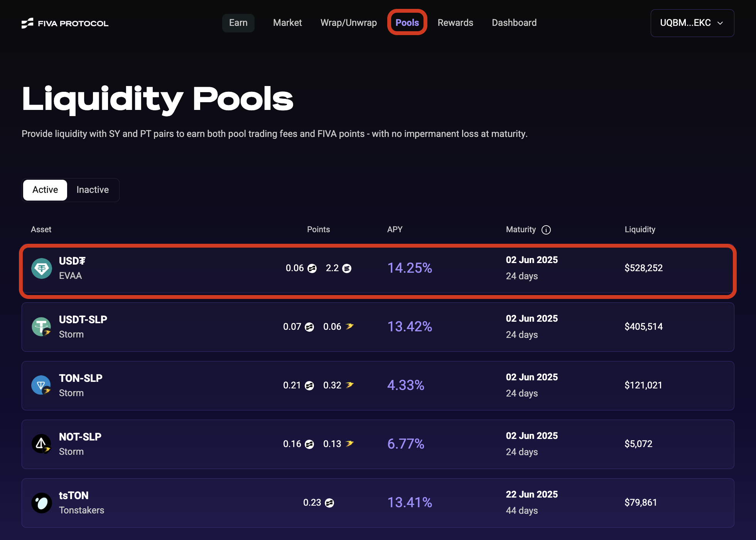Image resolution: width=756 pixels, height=540 pixels.
Task: Click the FIVA Protocol logo
Action: coord(65,23)
